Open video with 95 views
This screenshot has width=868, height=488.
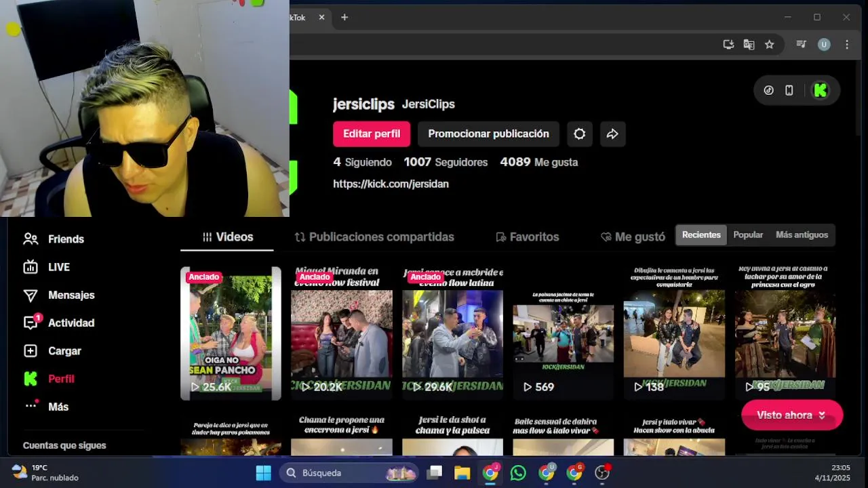(785, 333)
